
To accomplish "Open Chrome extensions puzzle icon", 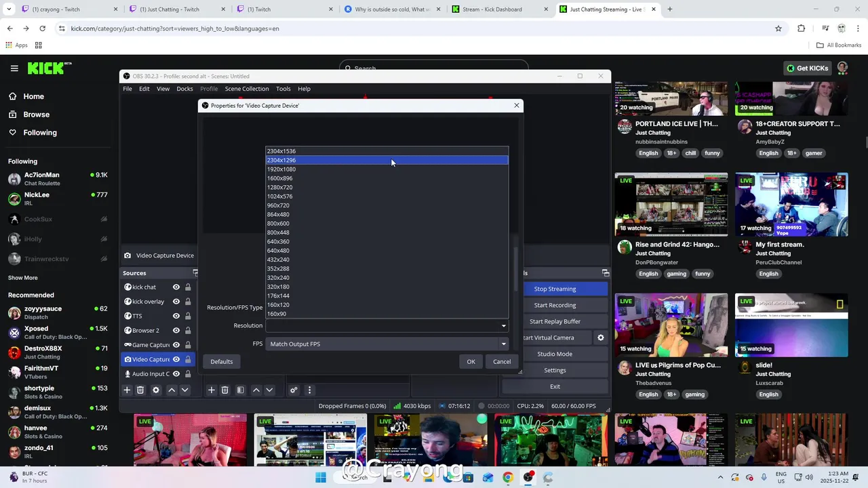I will tap(802, 28).
